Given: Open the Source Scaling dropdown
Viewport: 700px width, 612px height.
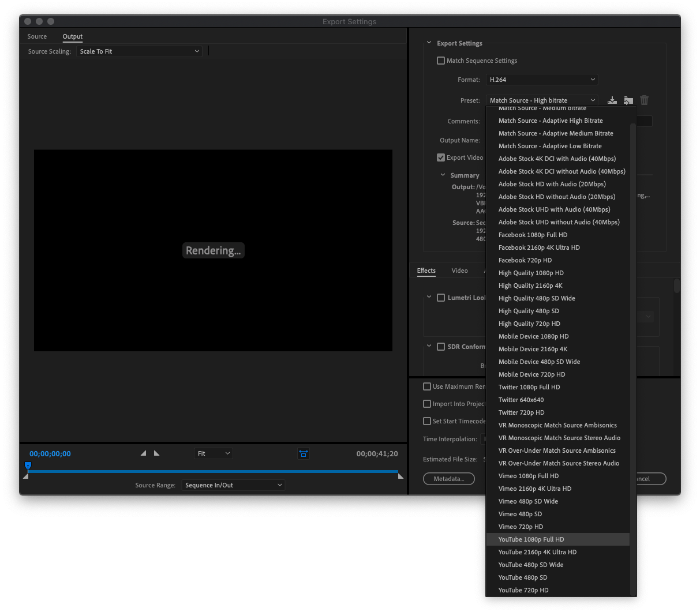Looking at the screenshot, I should coord(139,51).
